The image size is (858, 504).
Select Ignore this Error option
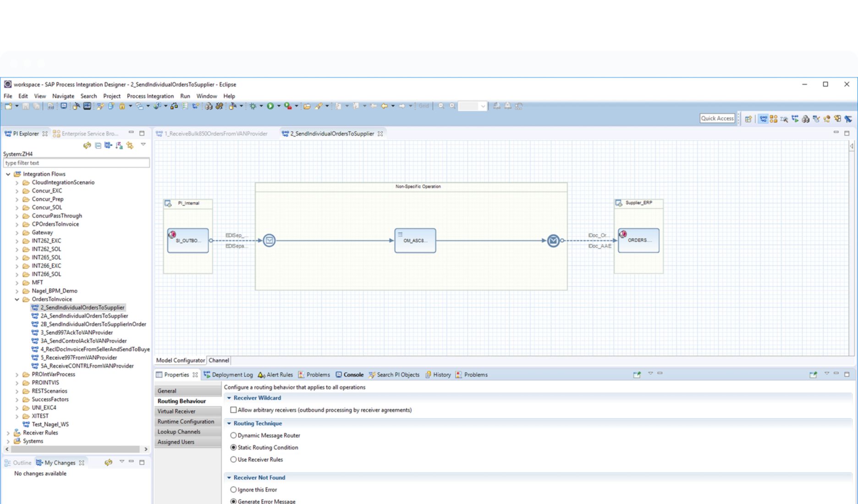coord(234,490)
